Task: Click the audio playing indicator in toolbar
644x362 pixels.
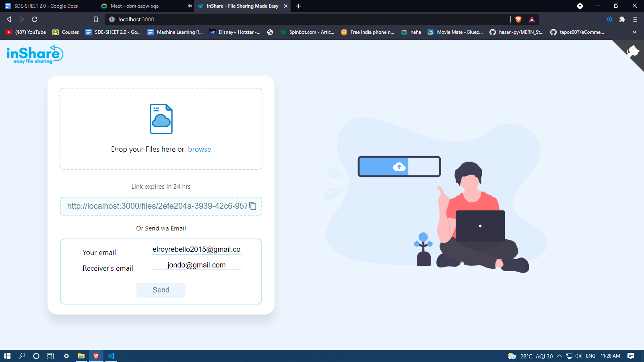Action: coord(609,19)
